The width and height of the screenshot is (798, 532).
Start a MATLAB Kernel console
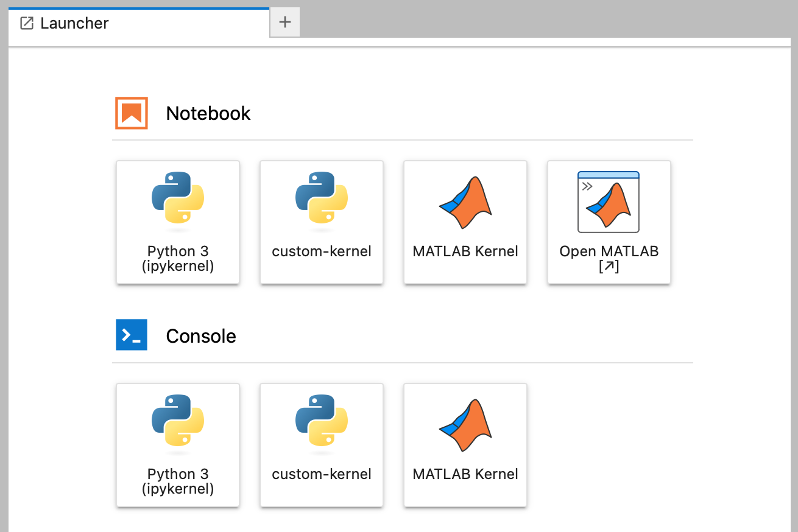click(x=465, y=445)
